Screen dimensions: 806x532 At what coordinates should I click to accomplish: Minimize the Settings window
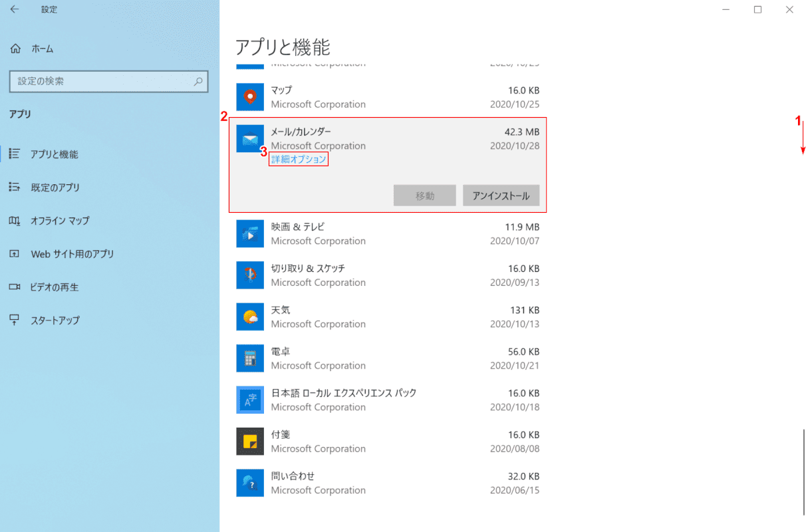(726, 9)
